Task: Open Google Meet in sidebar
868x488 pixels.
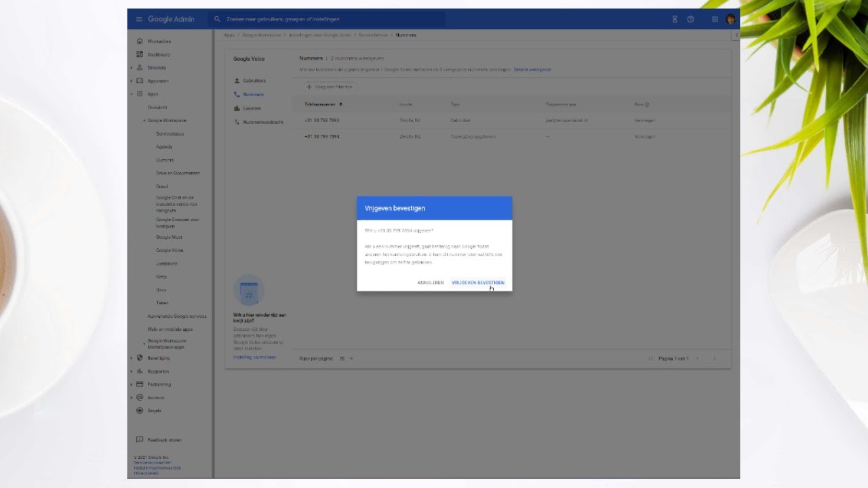Action: pyautogui.click(x=169, y=237)
